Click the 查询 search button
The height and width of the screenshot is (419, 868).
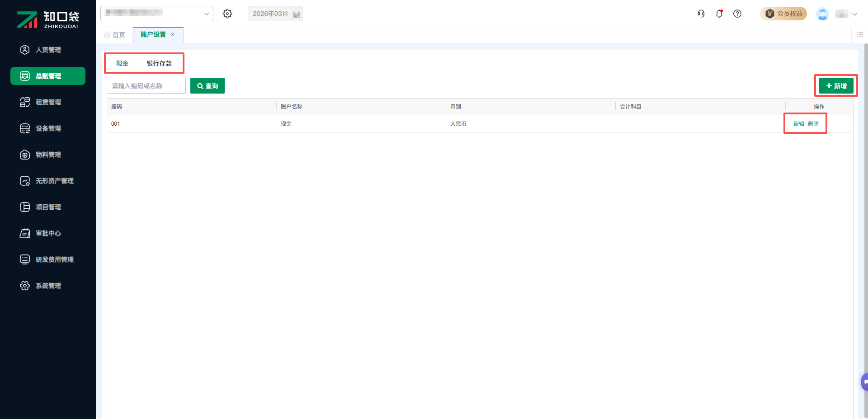208,86
